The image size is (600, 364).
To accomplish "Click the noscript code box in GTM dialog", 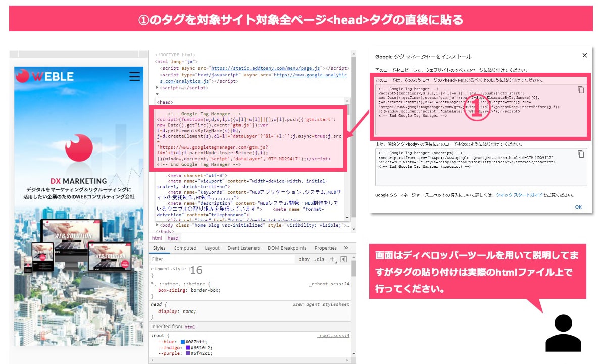I will pyautogui.click(x=481, y=167).
